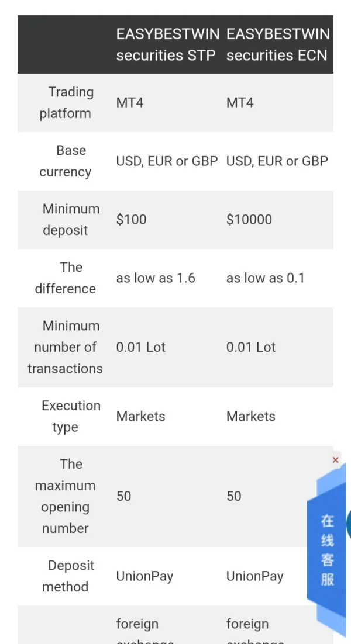Click the UnionPay value under ECN
Screen dimensions: 351x644
pyautogui.click(x=255, y=576)
